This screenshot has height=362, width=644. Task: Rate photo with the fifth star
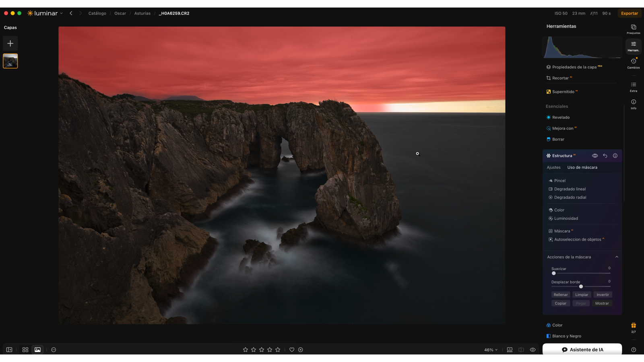[278, 350]
